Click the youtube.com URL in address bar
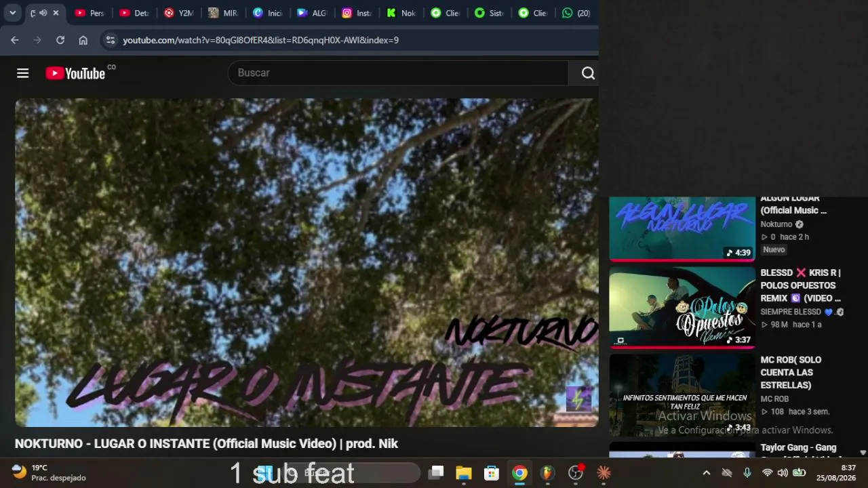 (260, 40)
